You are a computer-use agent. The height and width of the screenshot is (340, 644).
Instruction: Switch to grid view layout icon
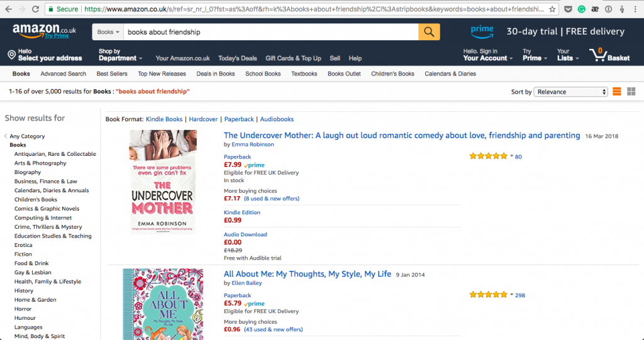631,92
